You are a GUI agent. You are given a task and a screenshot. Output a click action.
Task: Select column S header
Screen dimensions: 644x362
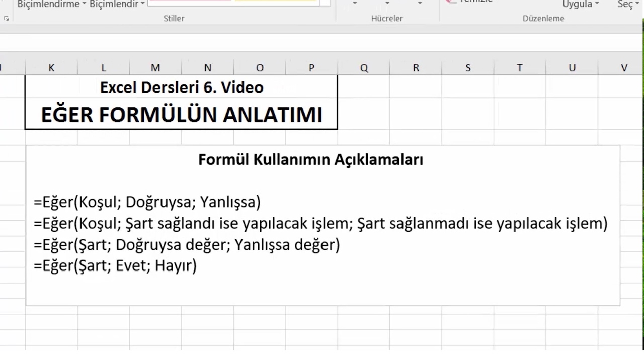pyautogui.click(x=468, y=68)
